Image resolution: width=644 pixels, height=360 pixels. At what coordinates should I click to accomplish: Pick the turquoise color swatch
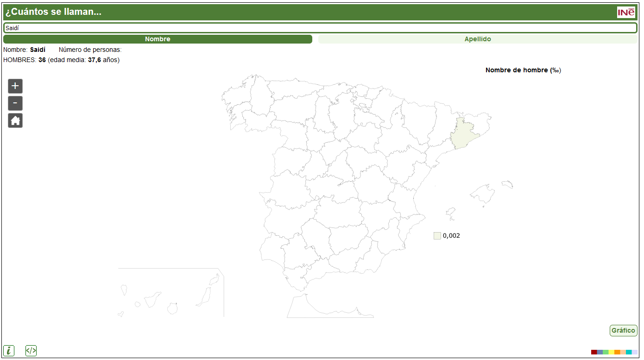click(x=629, y=352)
